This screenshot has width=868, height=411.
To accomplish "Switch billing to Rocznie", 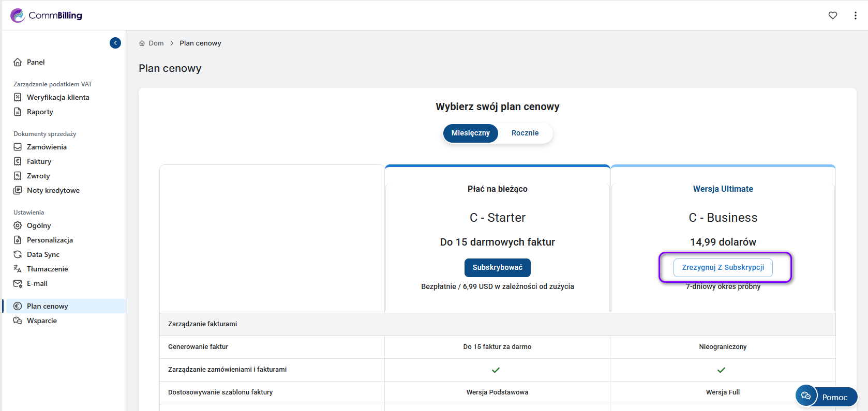I will click(x=525, y=133).
